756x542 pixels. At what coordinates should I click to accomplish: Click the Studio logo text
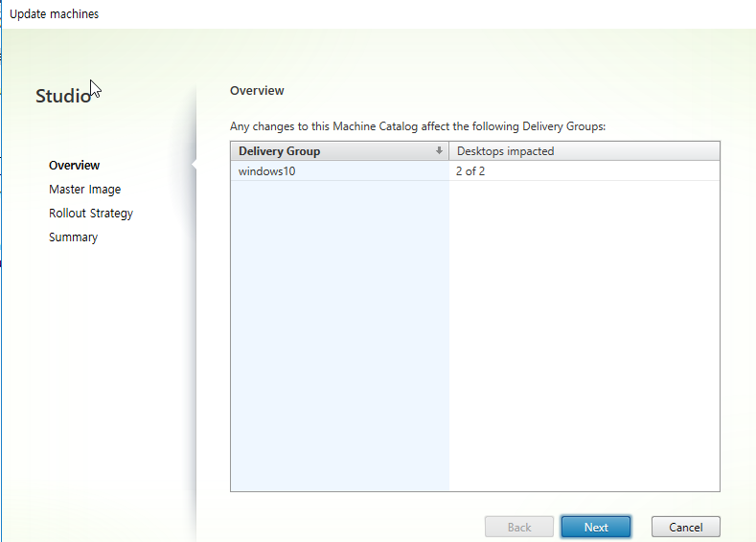63,96
